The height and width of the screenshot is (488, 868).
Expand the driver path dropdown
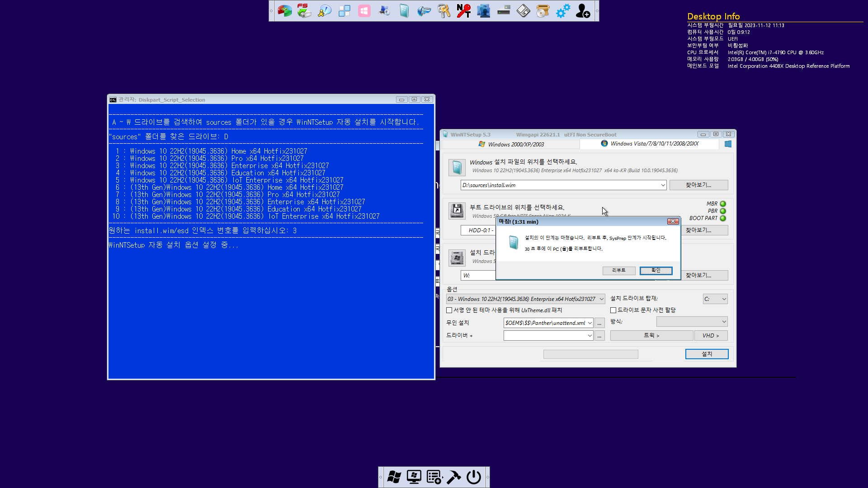590,336
